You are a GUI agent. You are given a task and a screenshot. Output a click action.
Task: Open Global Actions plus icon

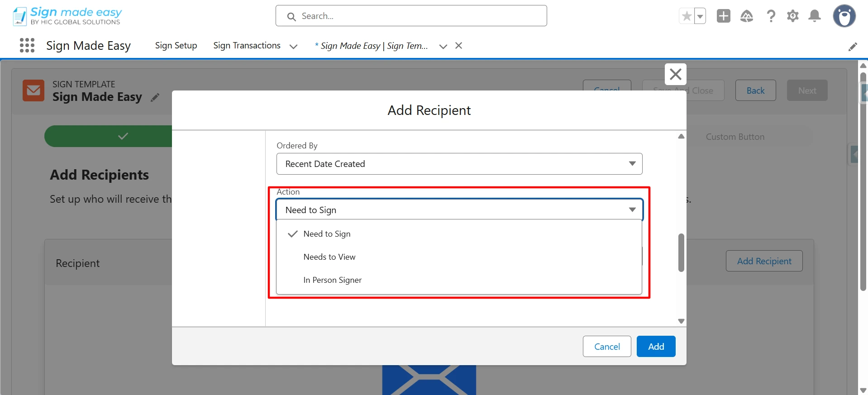pyautogui.click(x=724, y=16)
